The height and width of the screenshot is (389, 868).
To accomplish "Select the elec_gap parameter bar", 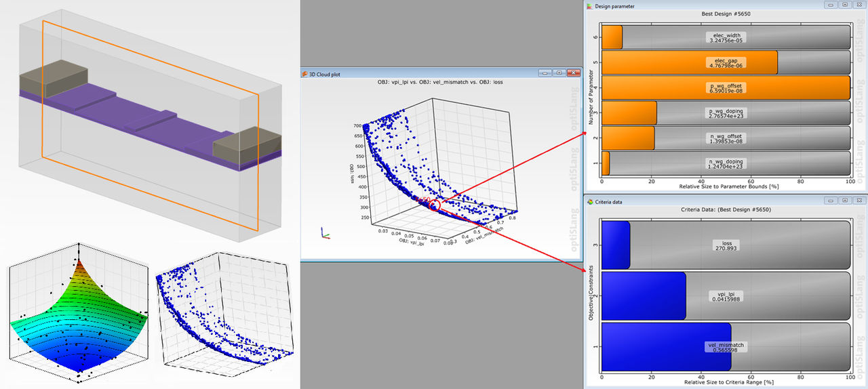I will (x=689, y=63).
